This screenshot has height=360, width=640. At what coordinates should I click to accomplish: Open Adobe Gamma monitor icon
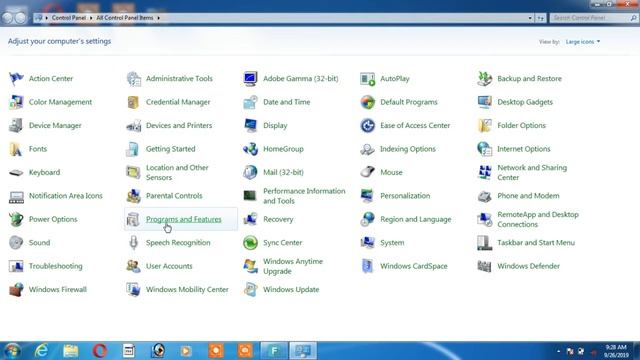(x=250, y=78)
